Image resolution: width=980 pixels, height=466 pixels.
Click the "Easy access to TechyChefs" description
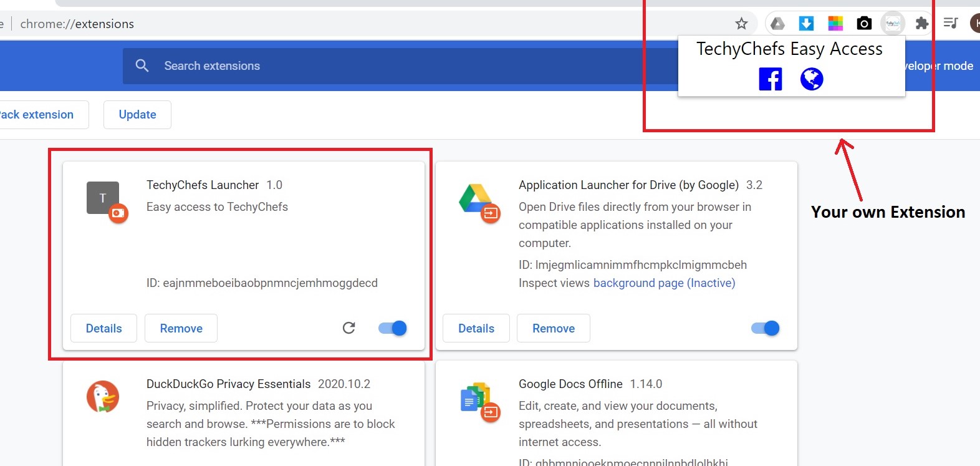217,207
